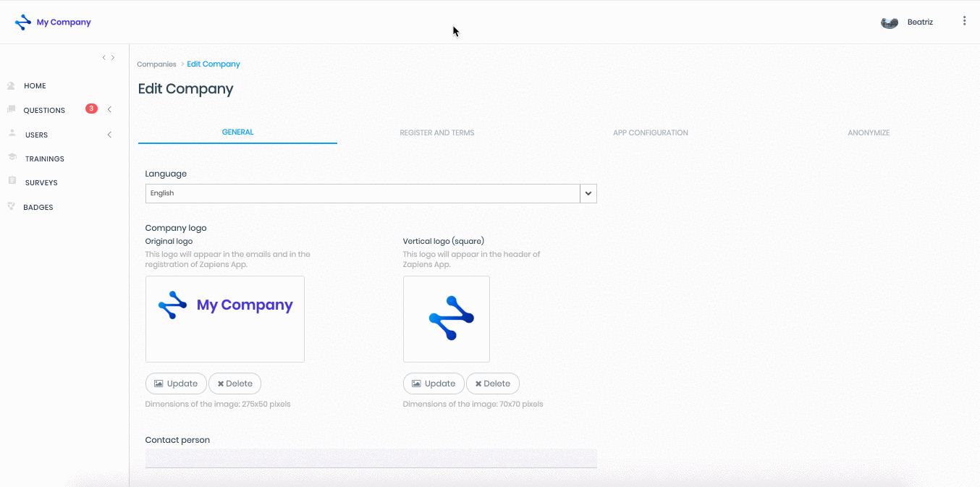Click the Contact person input field
The height and width of the screenshot is (487, 980).
click(371, 458)
